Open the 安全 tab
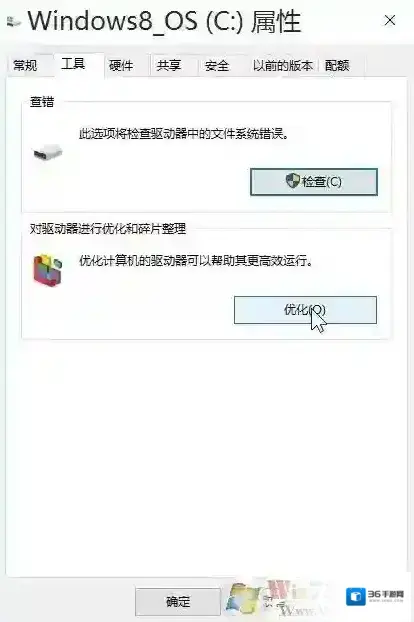 [217, 65]
